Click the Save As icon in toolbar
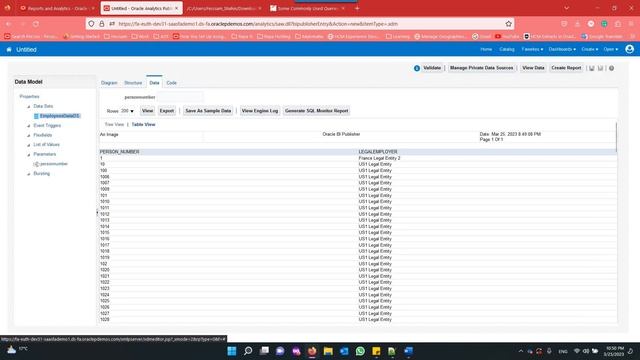This screenshot has width=640, height=360. [600, 68]
